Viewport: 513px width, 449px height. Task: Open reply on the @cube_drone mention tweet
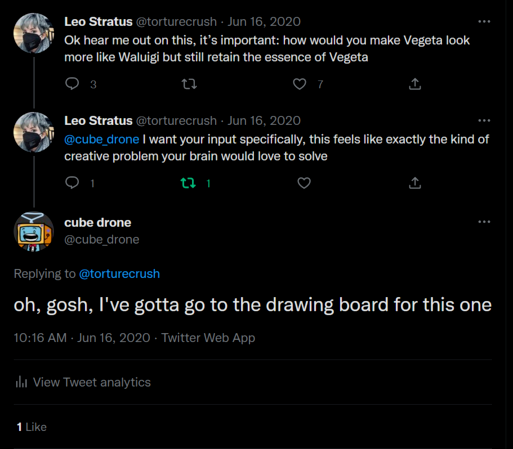coord(72,183)
